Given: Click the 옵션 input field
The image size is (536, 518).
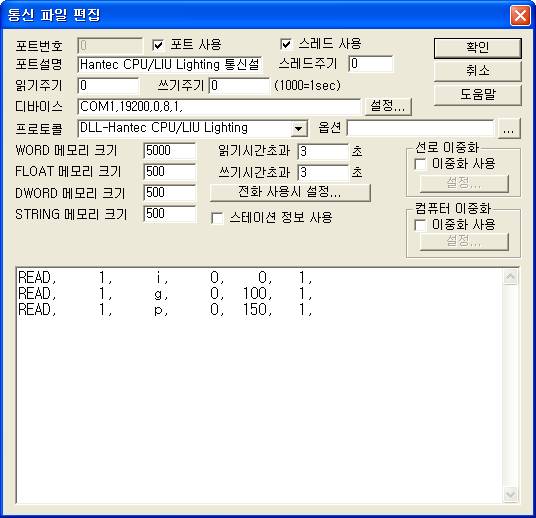Looking at the screenshot, I should click(421, 129).
